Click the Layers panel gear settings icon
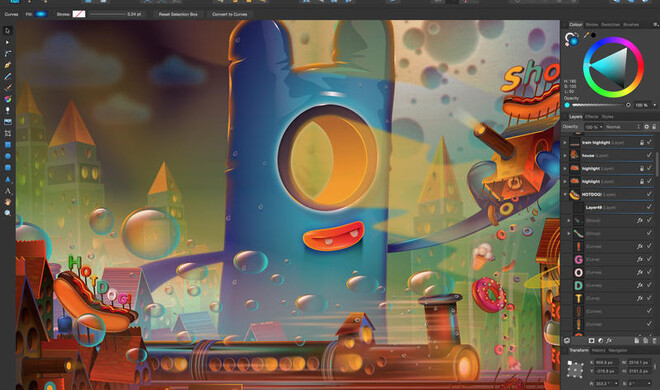The height and width of the screenshot is (390, 660). coord(647,127)
